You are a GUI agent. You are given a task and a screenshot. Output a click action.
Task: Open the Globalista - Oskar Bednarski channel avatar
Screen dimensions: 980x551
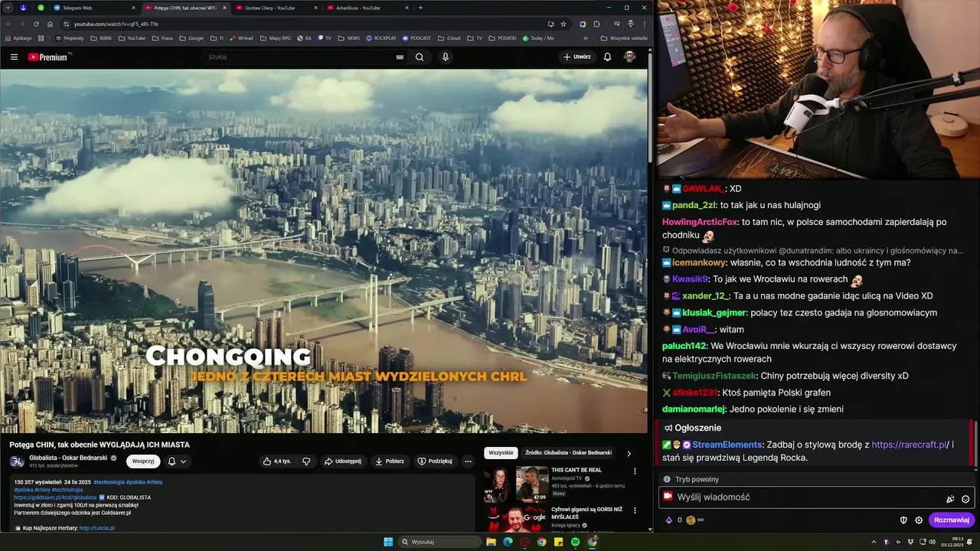pos(17,461)
